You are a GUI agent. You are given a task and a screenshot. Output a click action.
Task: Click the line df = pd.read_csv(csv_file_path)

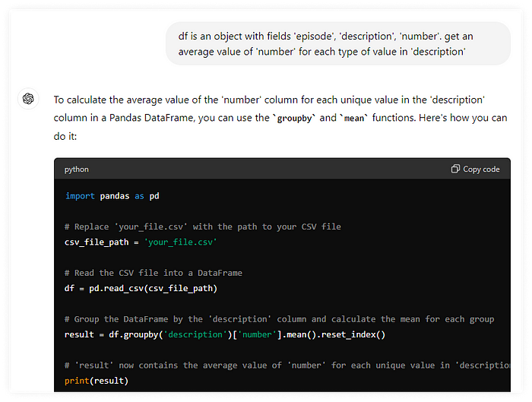click(141, 288)
